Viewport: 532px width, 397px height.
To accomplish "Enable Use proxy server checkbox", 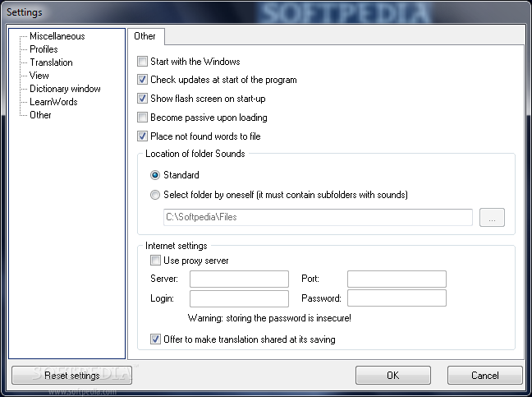I will click(x=155, y=261).
